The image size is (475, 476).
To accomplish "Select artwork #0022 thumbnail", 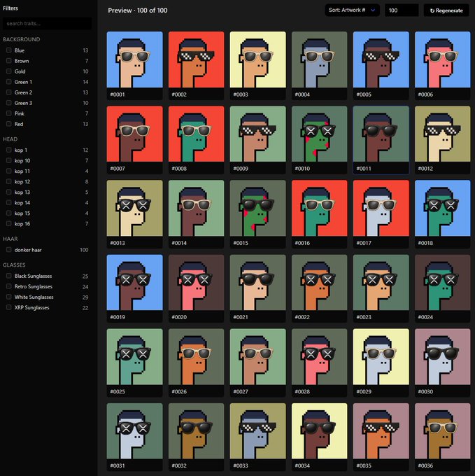I will [x=320, y=283].
